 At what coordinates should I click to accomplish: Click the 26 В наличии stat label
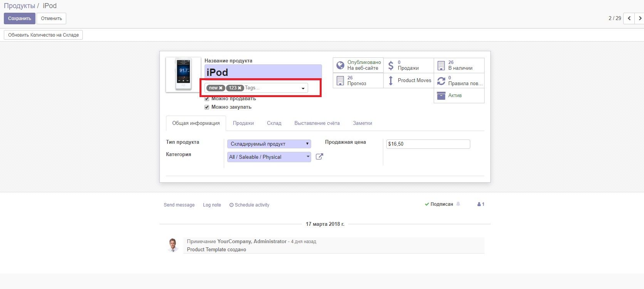(460, 65)
